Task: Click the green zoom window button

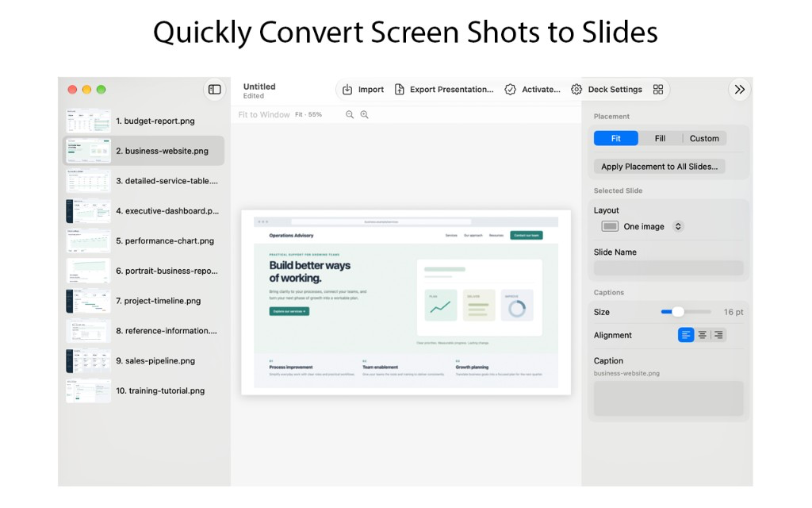Action: pyautogui.click(x=101, y=89)
